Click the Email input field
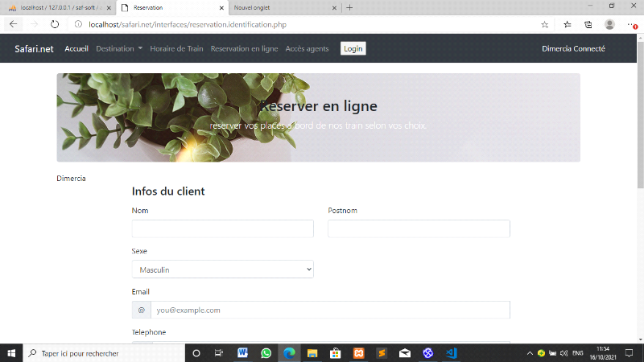Screen dimensions: 644x362 [330, 310]
